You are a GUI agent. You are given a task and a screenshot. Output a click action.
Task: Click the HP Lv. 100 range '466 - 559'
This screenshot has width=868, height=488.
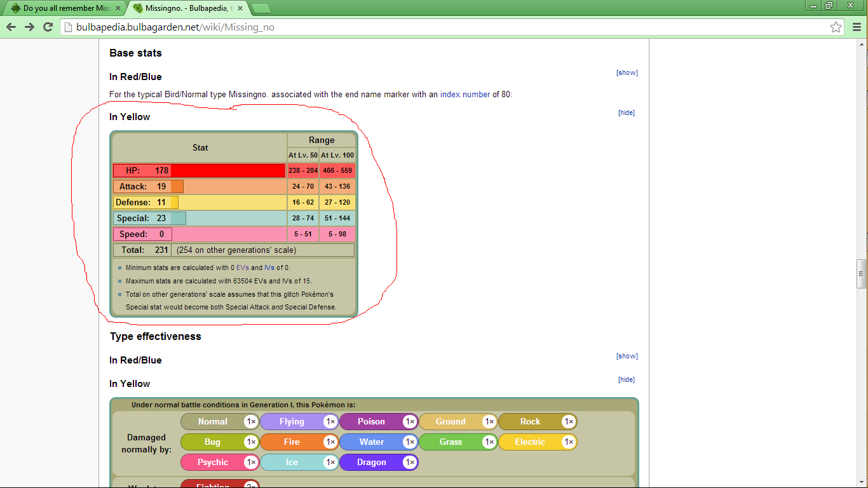[337, 170]
